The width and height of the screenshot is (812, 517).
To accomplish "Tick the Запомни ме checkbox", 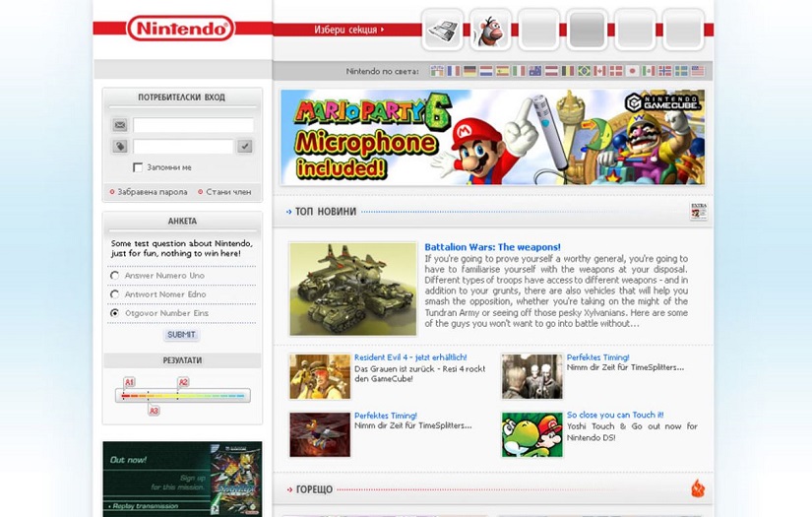I will pyautogui.click(x=138, y=167).
